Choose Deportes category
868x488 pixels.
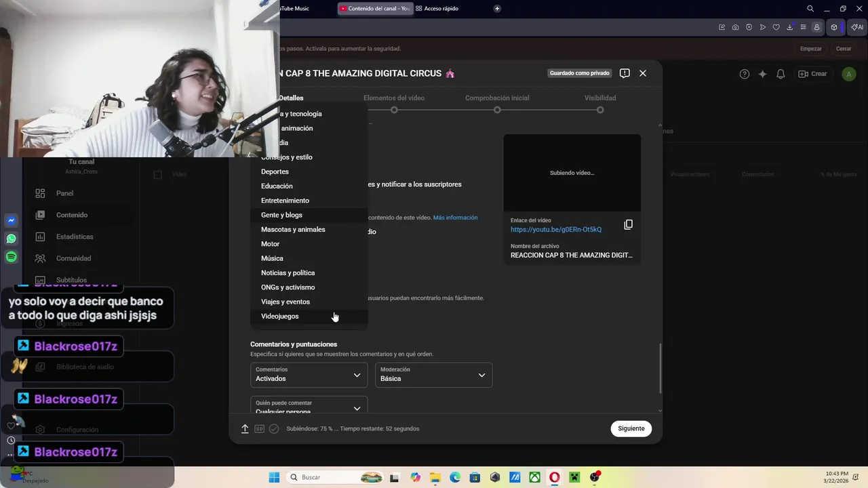[x=309, y=171]
